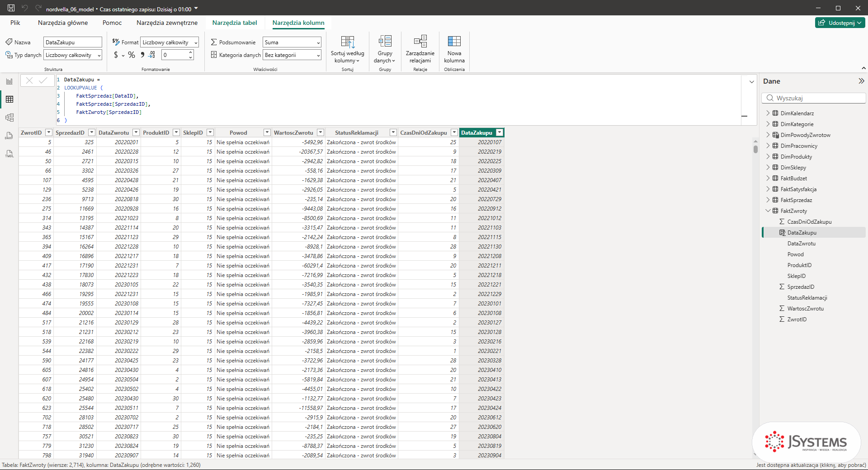Select CzasDniOdZakupu field in Dane list
The image size is (868, 470).
(809, 221)
